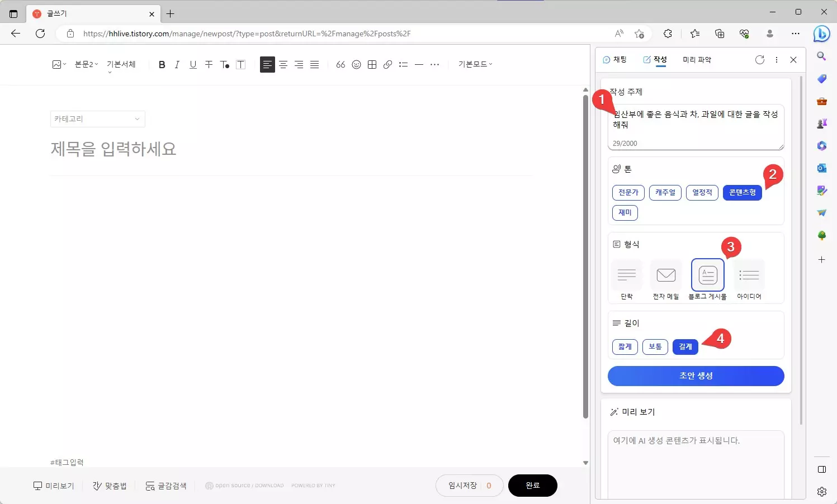Center align the text
The width and height of the screenshot is (837, 504).
pyautogui.click(x=283, y=65)
